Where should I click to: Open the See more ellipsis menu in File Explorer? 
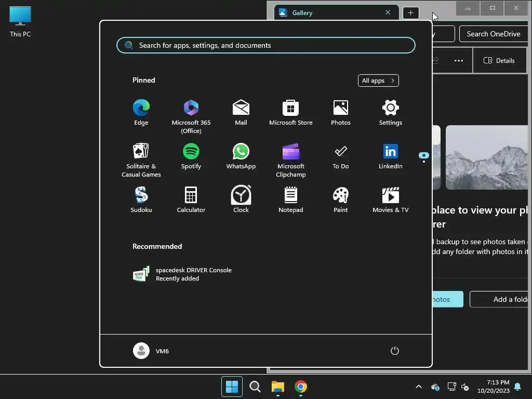pyautogui.click(x=459, y=60)
